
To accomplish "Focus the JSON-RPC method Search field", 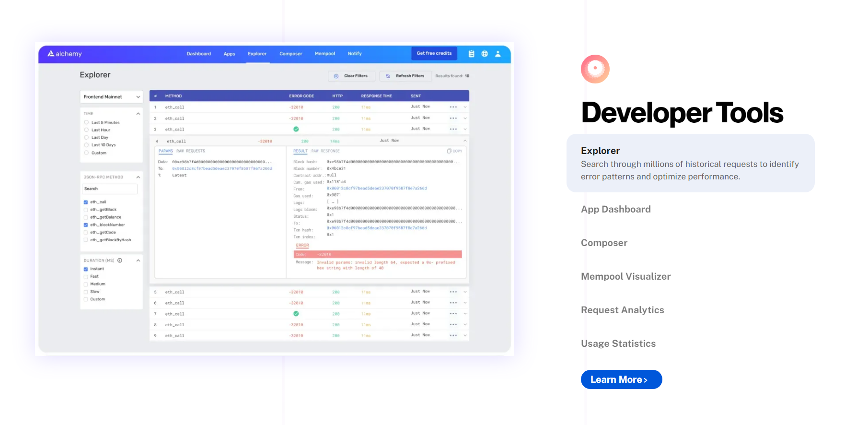I will coord(110,189).
